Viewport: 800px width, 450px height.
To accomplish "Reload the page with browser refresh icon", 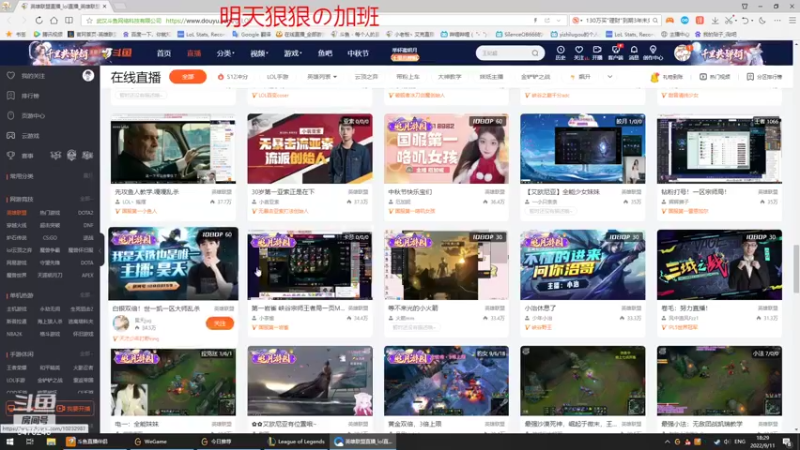I will coord(39,20).
